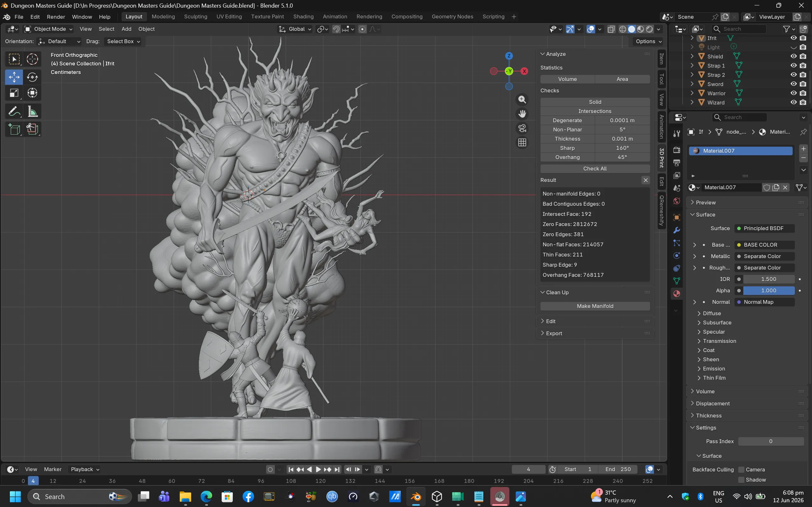The width and height of the screenshot is (812, 507).
Task: Click the Overhang angle 45° field
Action: pos(622,157)
